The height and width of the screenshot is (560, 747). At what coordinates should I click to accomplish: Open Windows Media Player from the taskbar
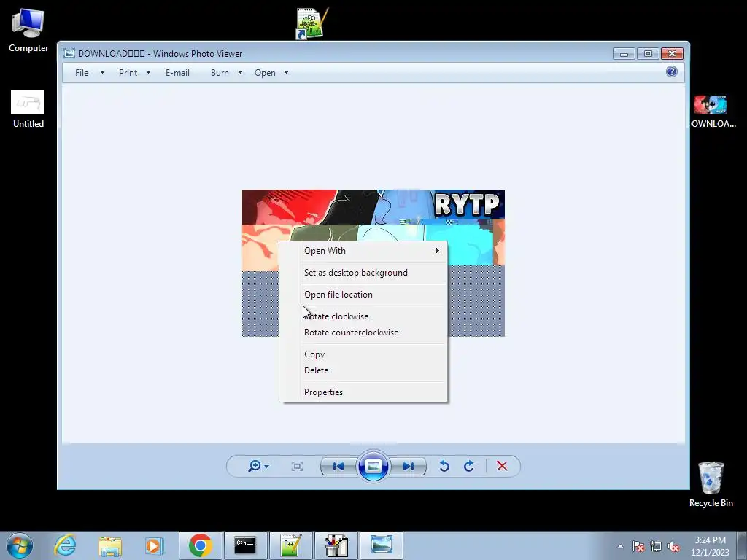155,545
